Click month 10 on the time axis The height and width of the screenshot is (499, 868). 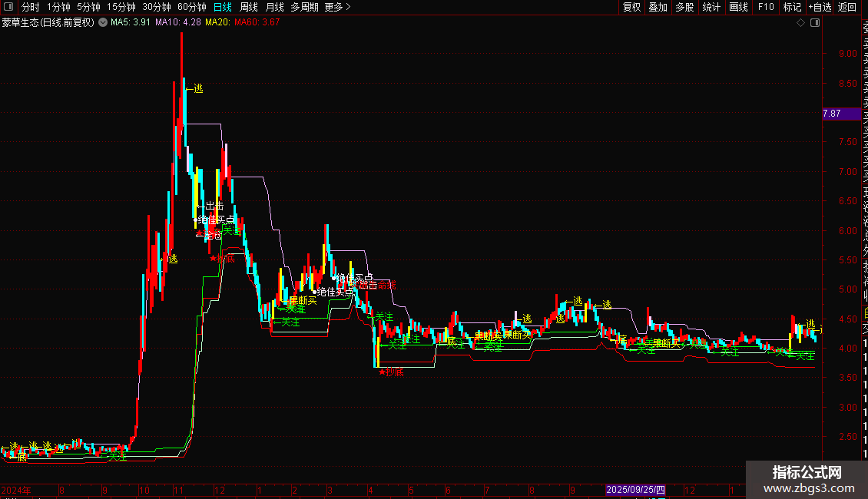pos(144,490)
